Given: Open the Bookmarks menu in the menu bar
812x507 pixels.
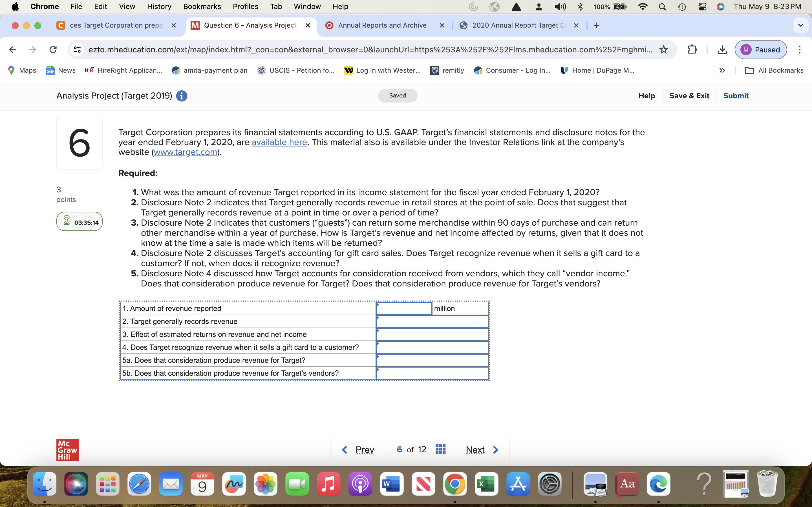Looking at the screenshot, I should tap(202, 6).
